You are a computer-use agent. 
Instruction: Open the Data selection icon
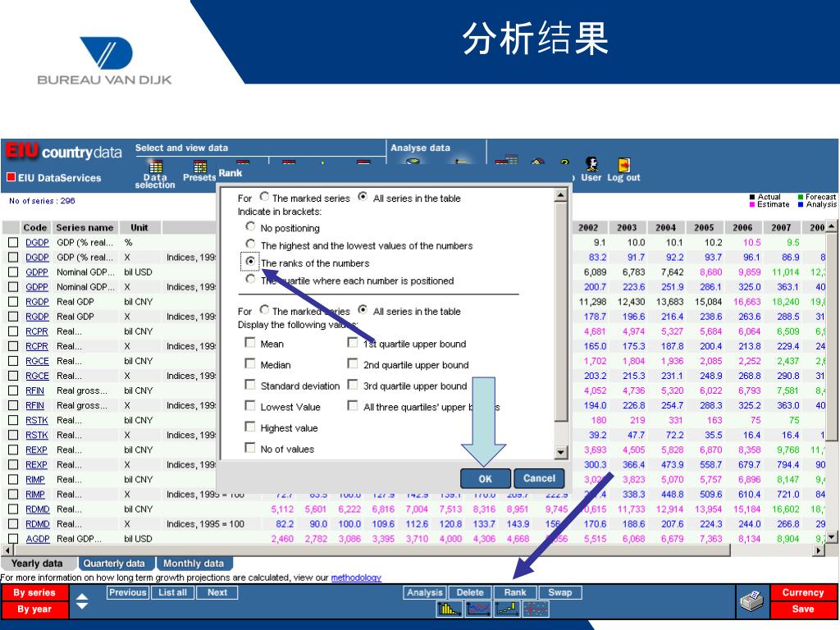[x=155, y=175]
